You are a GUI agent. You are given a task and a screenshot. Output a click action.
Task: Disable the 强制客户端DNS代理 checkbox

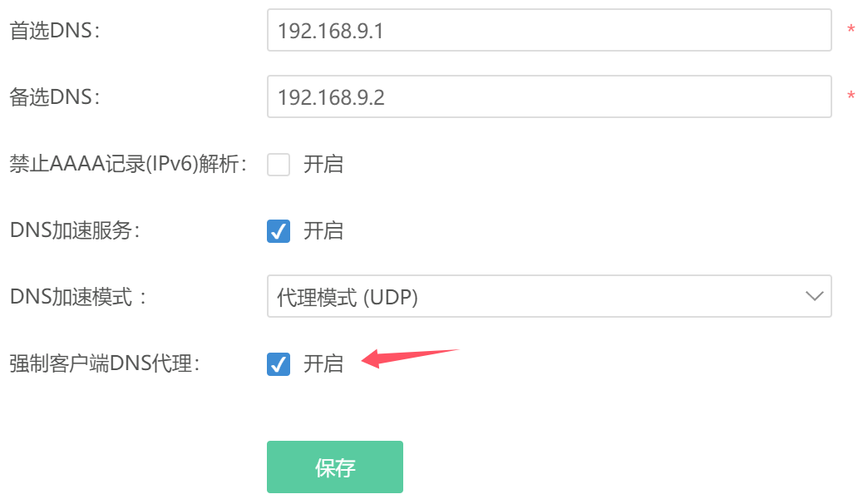[x=279, y=364]
